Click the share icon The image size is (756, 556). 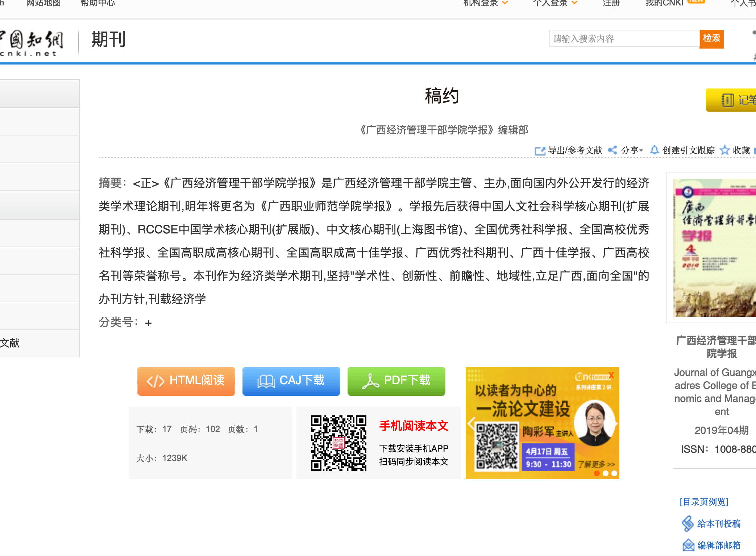click(x=612, y=150)
